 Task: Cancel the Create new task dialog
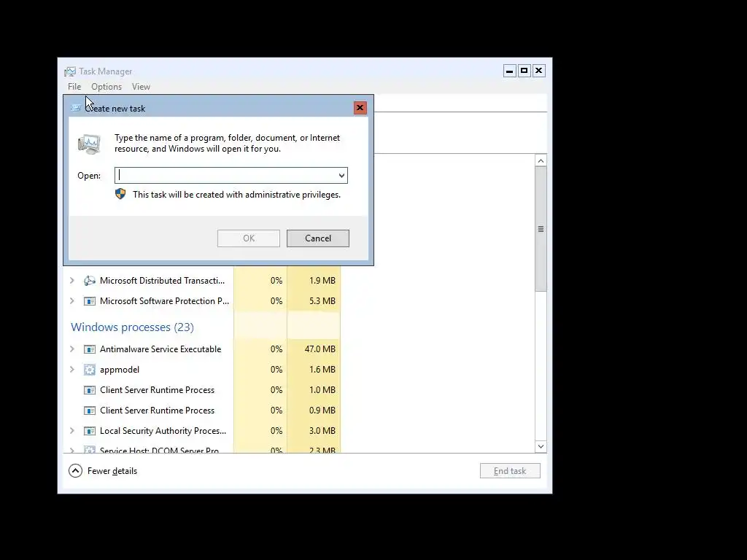click(318, 238)
